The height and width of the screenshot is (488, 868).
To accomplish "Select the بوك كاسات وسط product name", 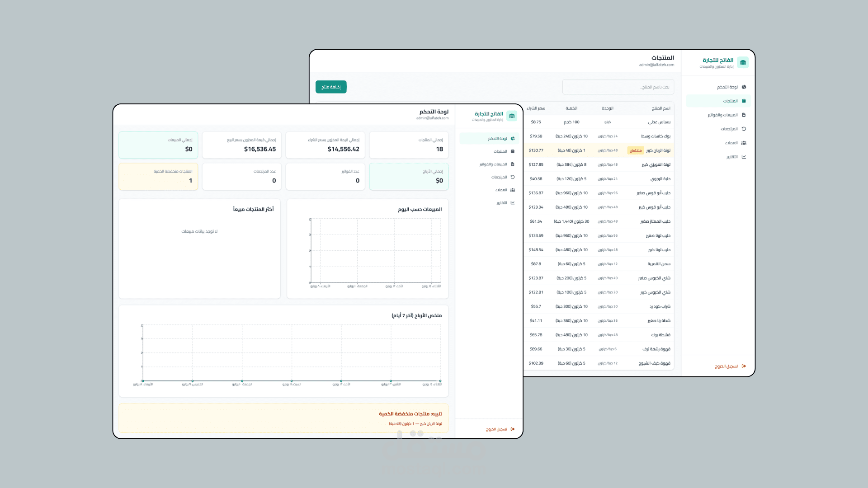I will [x=656, y=136].
